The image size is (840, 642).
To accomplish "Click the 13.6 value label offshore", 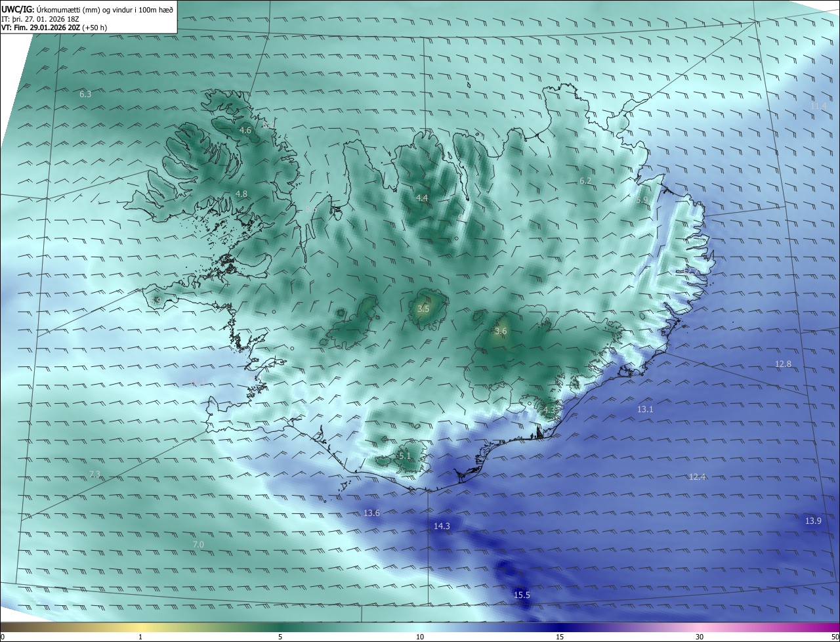I will (x=371, y=513).
